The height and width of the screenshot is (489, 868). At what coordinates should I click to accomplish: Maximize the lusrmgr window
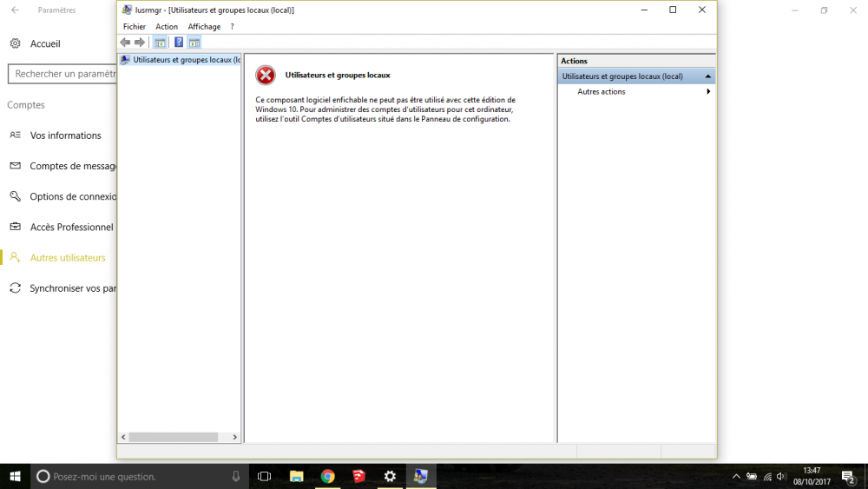click(x=673, y=10)
